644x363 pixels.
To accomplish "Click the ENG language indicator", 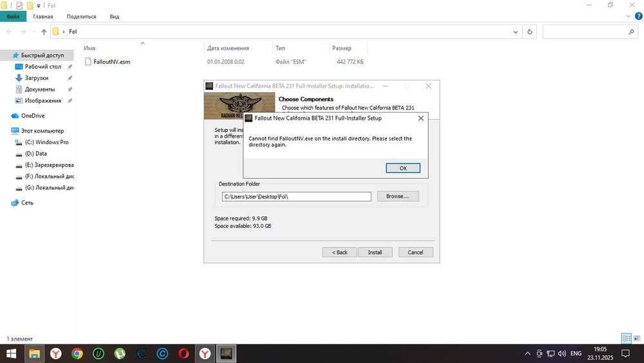I will coord(576,353).
